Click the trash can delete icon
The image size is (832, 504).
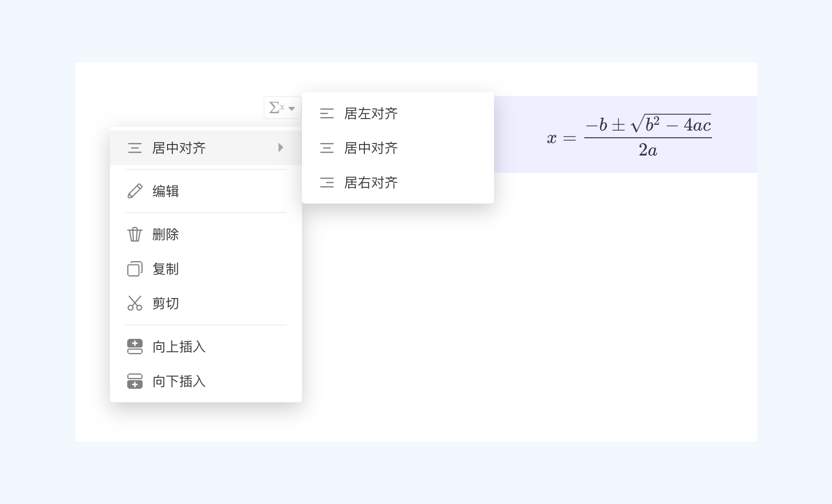point(135,234)
